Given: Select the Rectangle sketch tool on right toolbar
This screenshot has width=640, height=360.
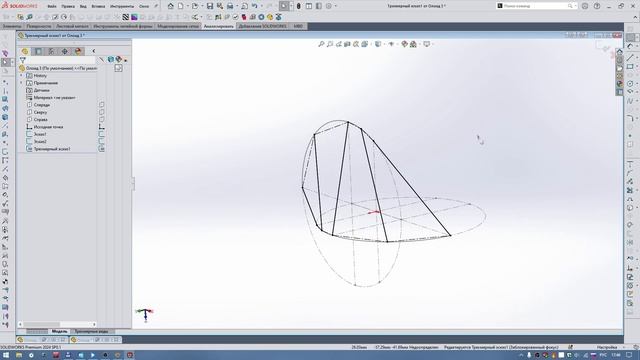Looking at the screenshot, I should pos(630,67).
